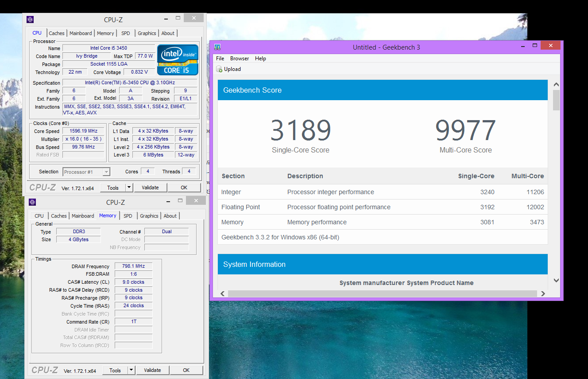Viewport: 588px width, 379px height.
Task: Expand Tools dropdown arrow in top CPU-Z window
Action: [129, 188]
